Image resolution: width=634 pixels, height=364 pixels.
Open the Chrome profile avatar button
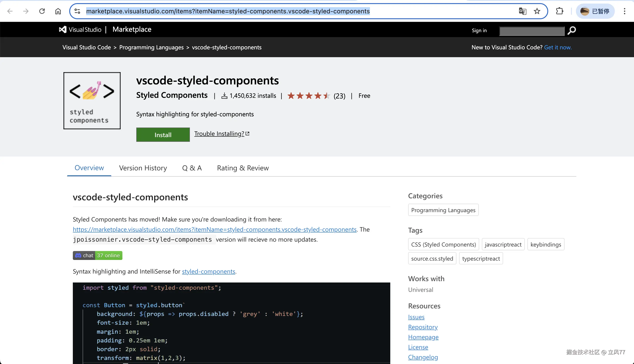595,11
